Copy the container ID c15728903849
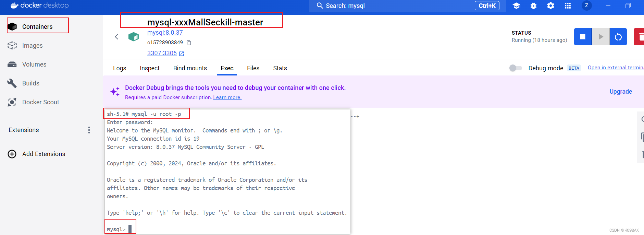 point(189,43)
